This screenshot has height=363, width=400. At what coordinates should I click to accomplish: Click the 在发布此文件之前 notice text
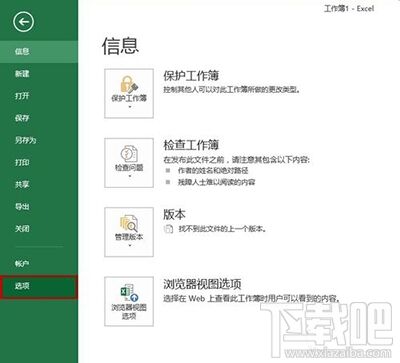236,160
